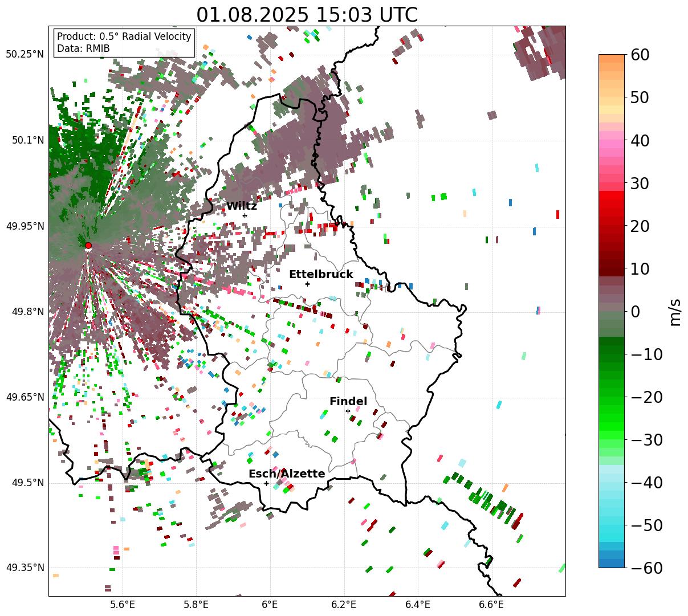Click the 49.8°N latitude tick label
Viewport: 688px width, 616px height.
click(27, 312)
